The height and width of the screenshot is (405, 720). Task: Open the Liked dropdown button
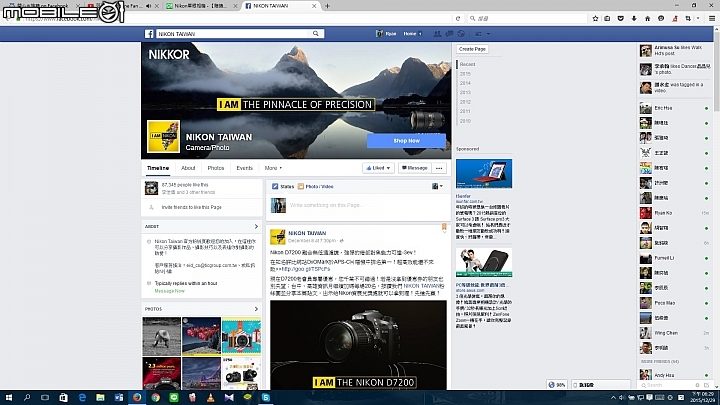378,168
